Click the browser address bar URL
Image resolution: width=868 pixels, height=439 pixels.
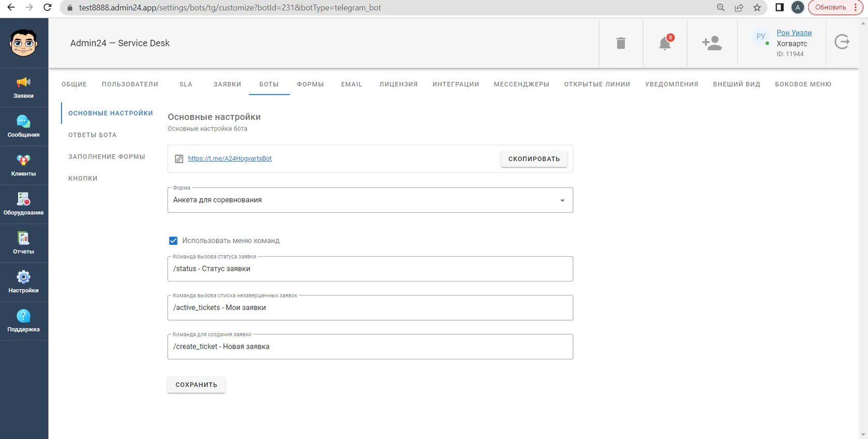click(230, 7)
